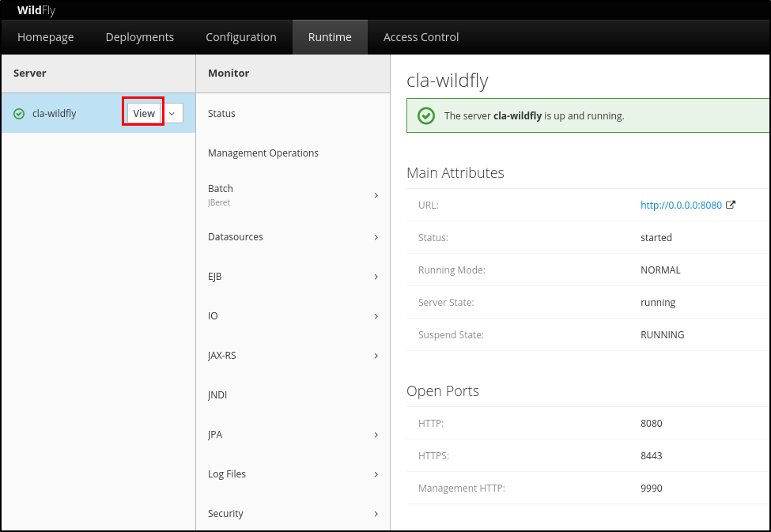Click the EJB monitor item label
Screen dimensions: 771x532
tap(215, 277)
